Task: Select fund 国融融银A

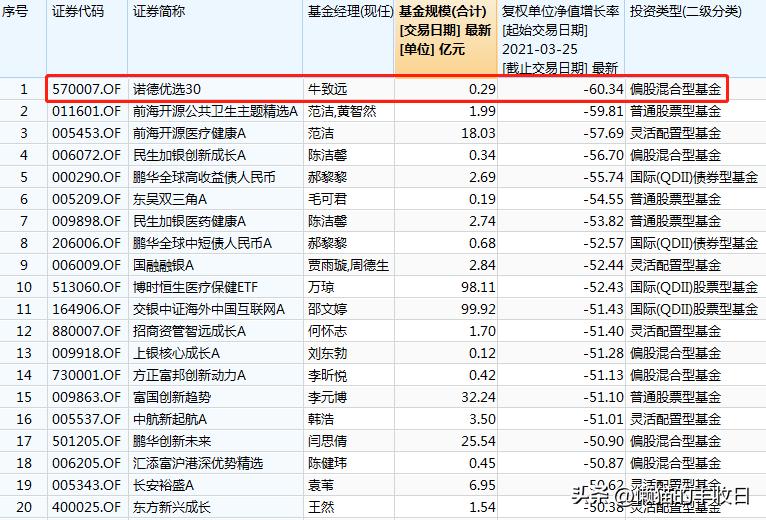Action: (x=164, y=265)
